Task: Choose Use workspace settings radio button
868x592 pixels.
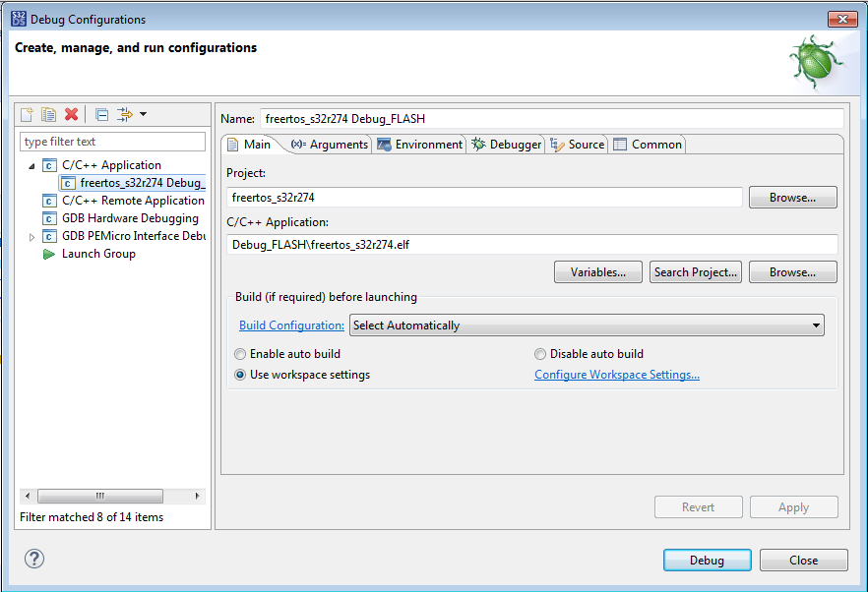Action: point(240,375)
